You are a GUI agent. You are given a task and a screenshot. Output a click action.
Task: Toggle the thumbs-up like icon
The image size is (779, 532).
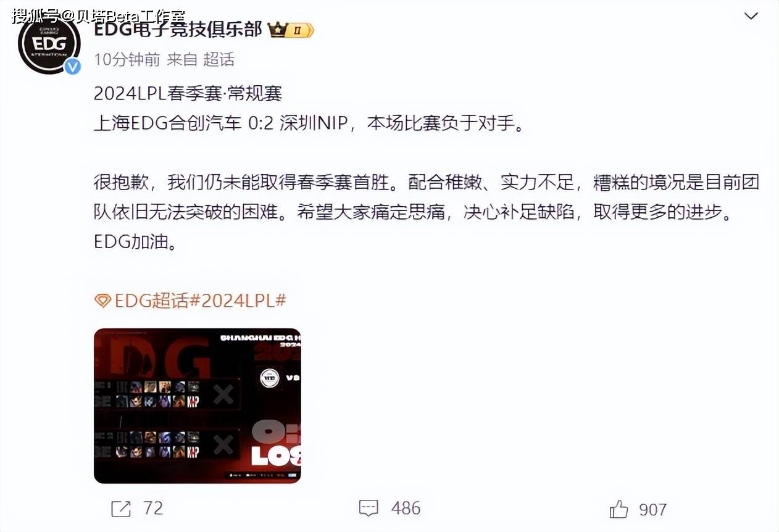pos(619,509)
